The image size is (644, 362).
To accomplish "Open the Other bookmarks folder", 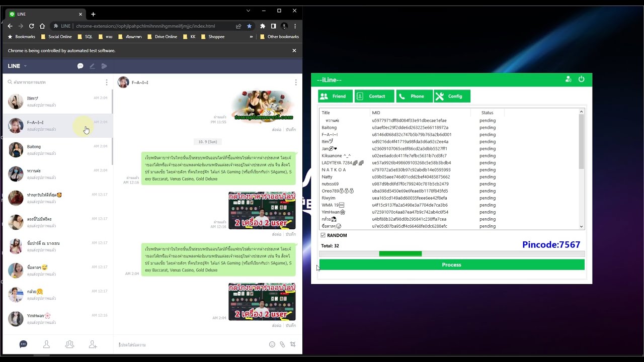I will point(279,37).
